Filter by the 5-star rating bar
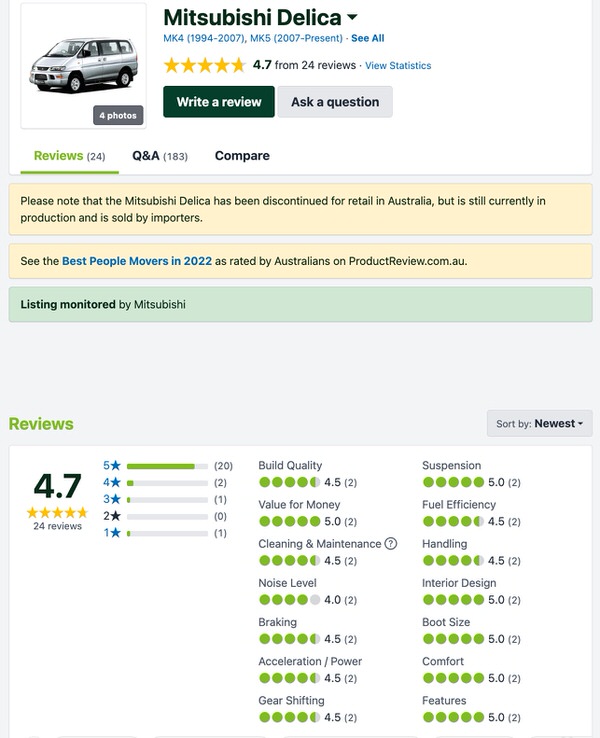Viewport: 600px width, 738px height. [167, 466]
